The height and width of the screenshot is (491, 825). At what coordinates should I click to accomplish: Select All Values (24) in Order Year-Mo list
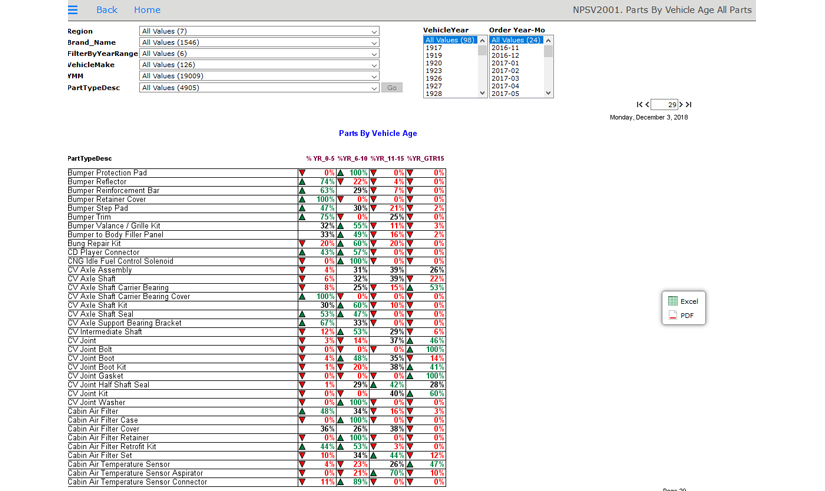[517, 40]
